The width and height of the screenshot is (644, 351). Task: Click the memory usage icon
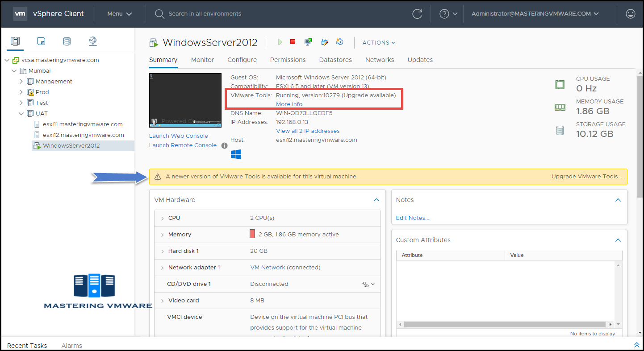(560, 107)
